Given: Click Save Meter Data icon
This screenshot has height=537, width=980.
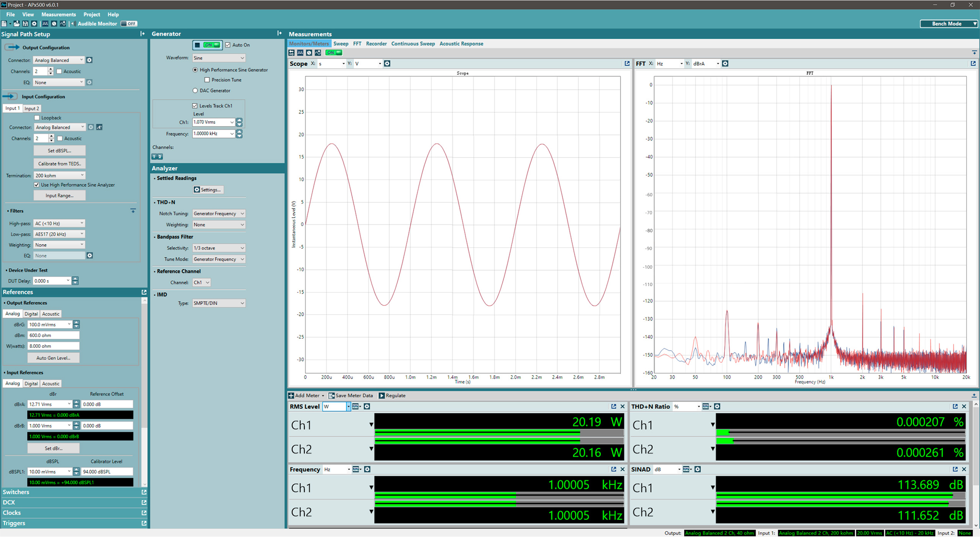Looking at the screenshot, I should (331, 395).
